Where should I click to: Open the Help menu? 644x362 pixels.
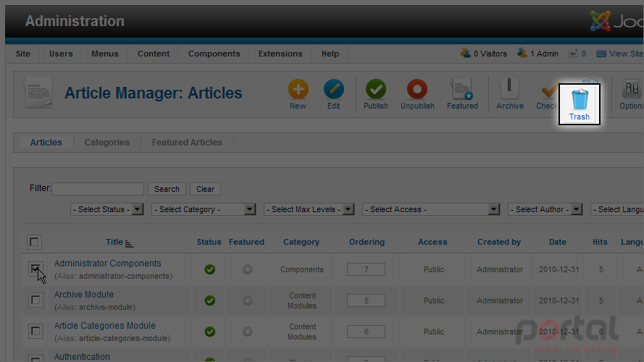pos(330,54)
